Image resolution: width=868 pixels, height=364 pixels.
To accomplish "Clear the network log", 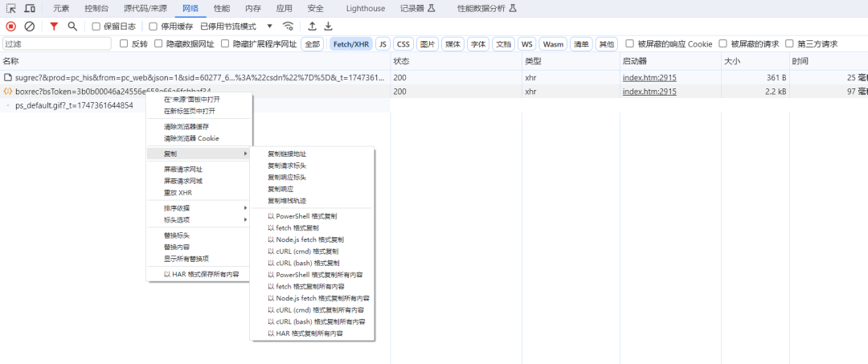I will click(30, 27).
